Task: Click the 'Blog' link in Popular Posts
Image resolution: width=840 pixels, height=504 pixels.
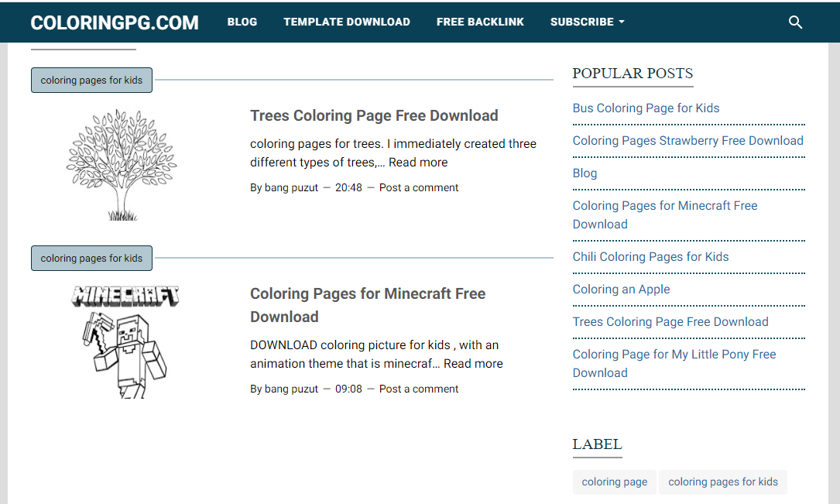Action: (x=585, y=173)
